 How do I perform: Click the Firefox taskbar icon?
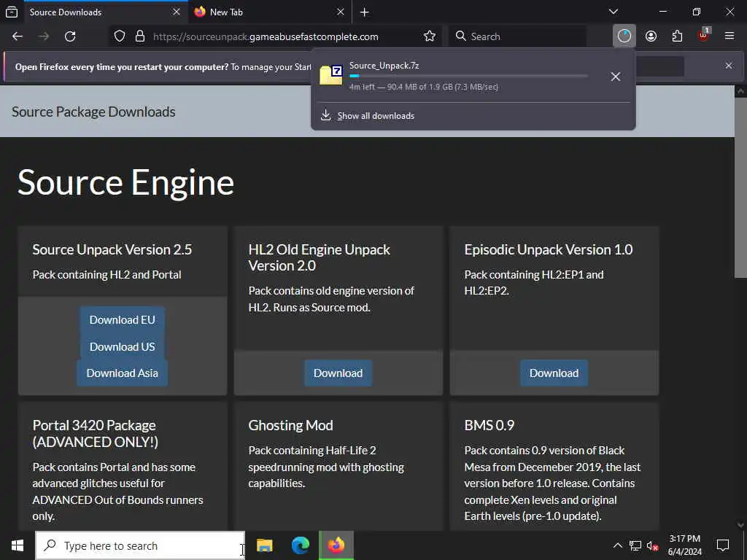[336, 545]
